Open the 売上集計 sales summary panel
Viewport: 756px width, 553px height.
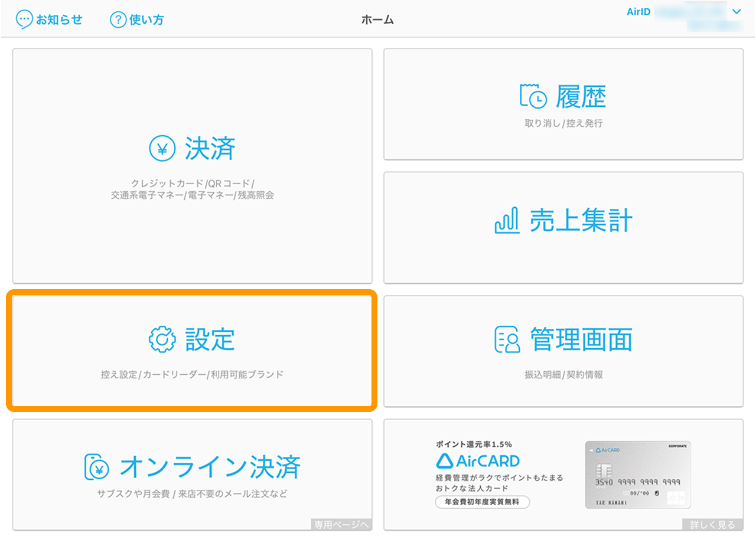pos(563,228)
